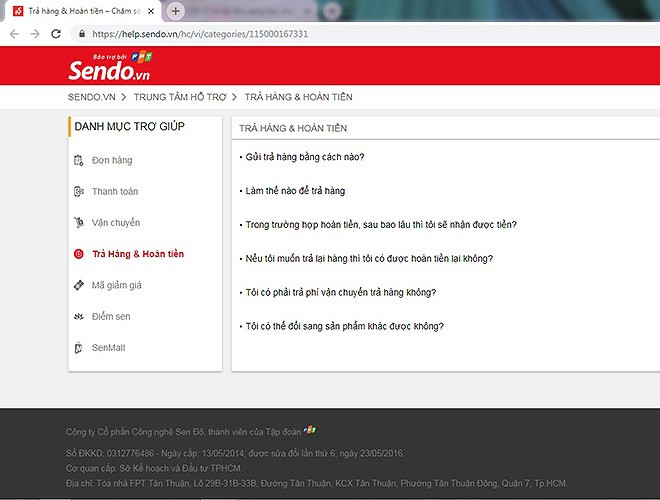Reload the page with refresh button
Screen dimensions: 660x500
tap(58, 33)
